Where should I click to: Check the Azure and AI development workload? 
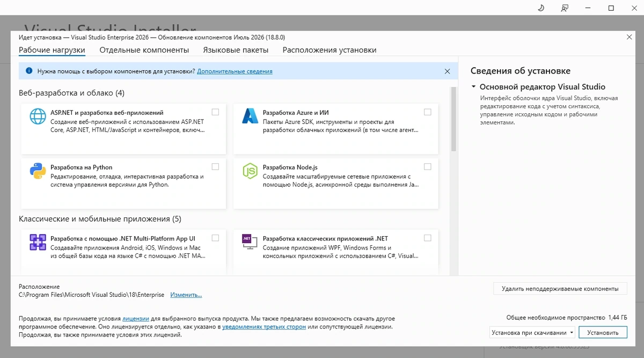pos(428,112)
